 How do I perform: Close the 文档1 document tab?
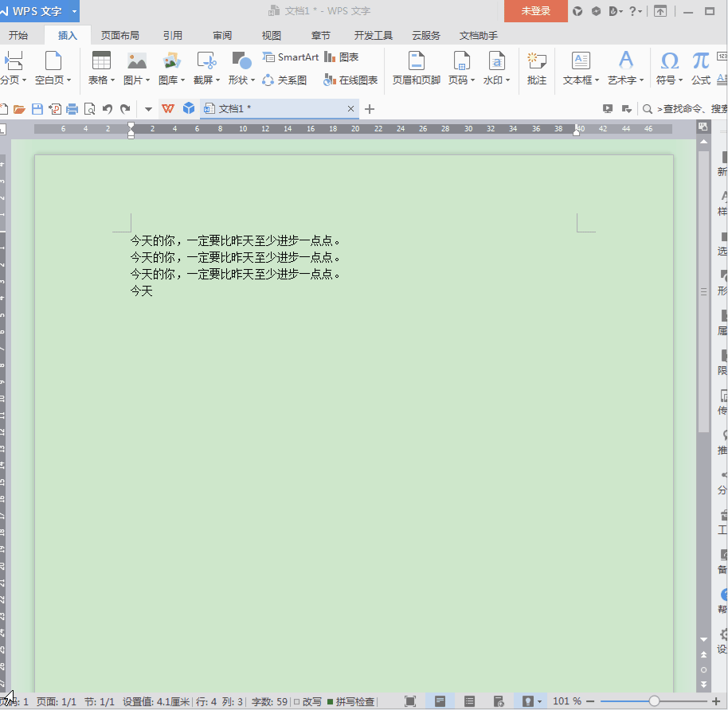pyautogui.click(x=350, y=108)
